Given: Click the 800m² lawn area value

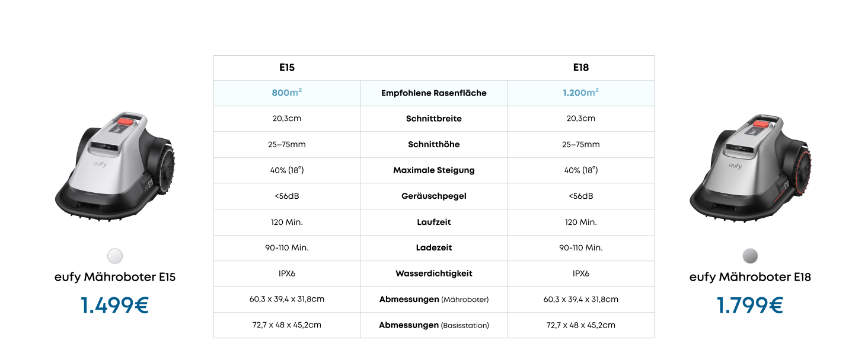Looking at the screenshot, I should [x=287, y=93].
